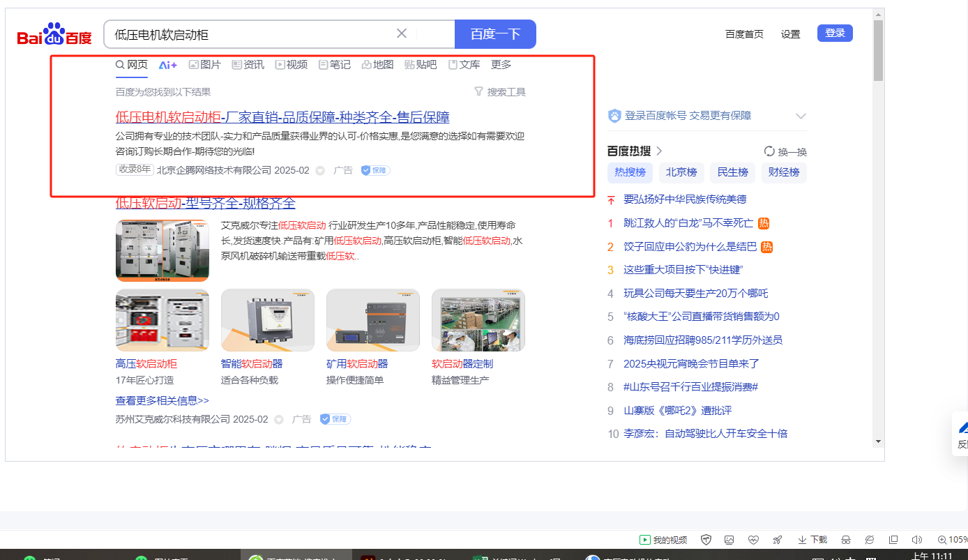This screenshot has height=560, width=968.
Task: Switch to the 笔记 tab
Action: coord(334,64)
